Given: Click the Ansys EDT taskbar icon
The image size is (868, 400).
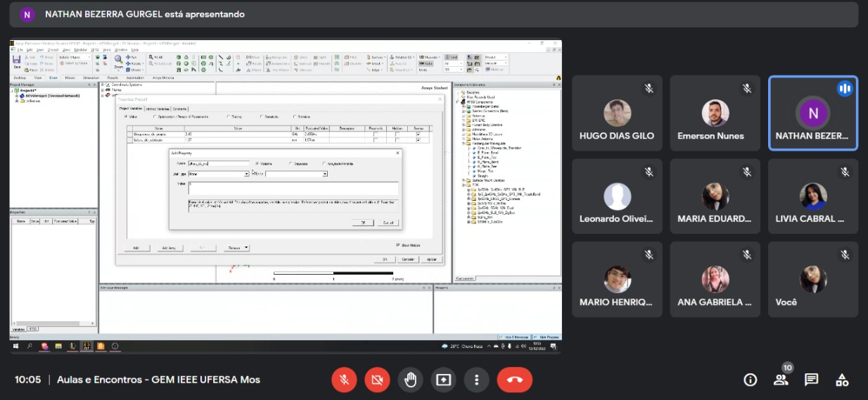Looking at the screenshot, I should (x=86, y=346).
